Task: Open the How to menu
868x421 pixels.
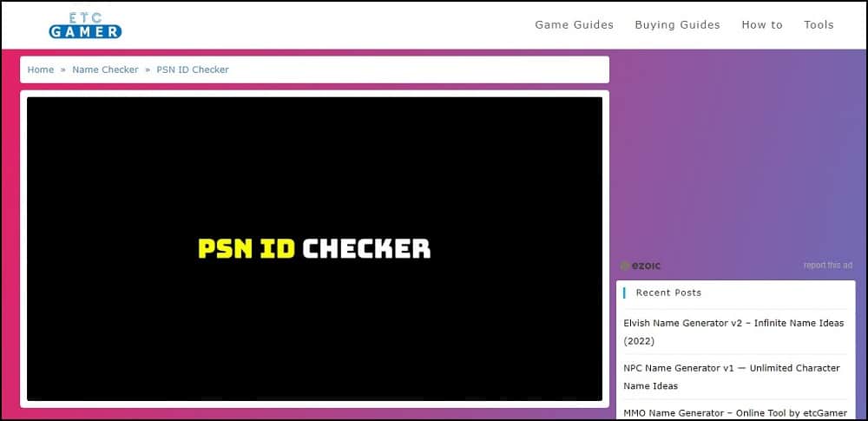Action: (762, 25)
